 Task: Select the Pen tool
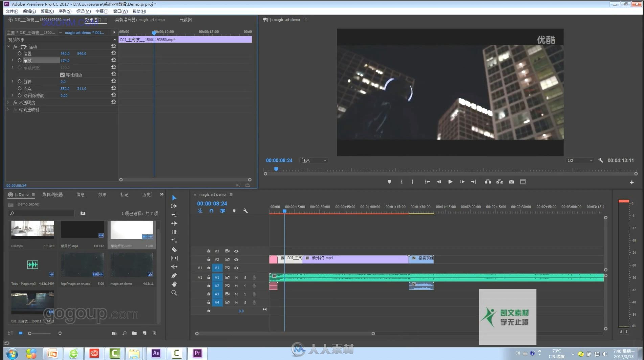(174, 275)
